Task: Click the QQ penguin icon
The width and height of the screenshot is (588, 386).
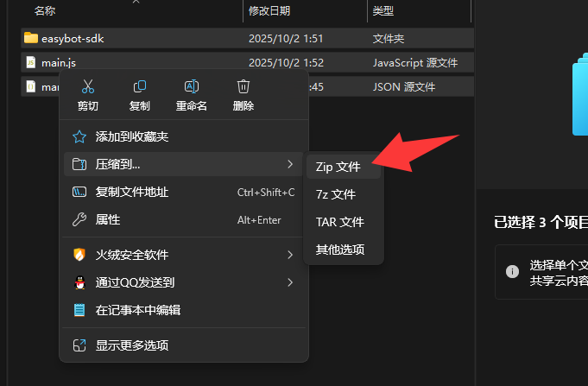Action: pyautogui.click(x=79, y=282)
